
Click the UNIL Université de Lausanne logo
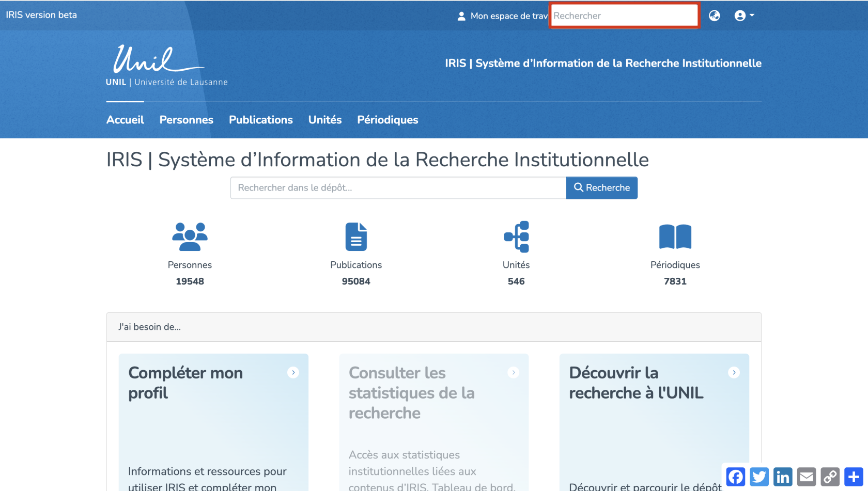coord(166,66)
